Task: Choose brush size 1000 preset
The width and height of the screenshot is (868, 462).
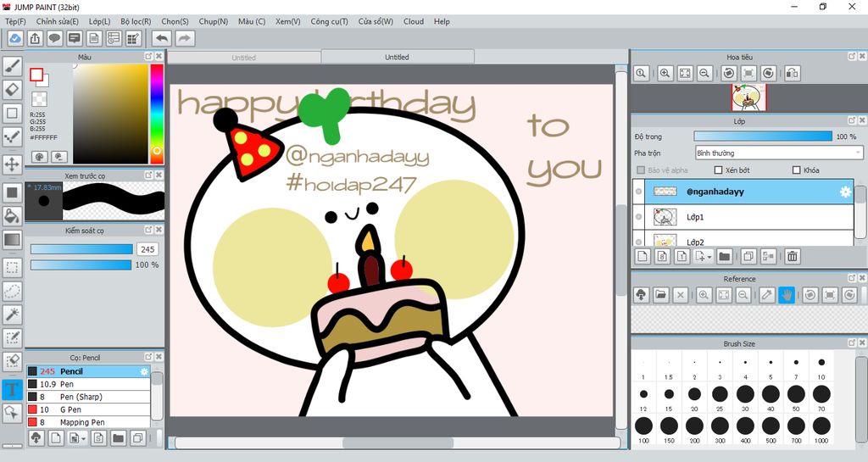Action: pos(821,430)
